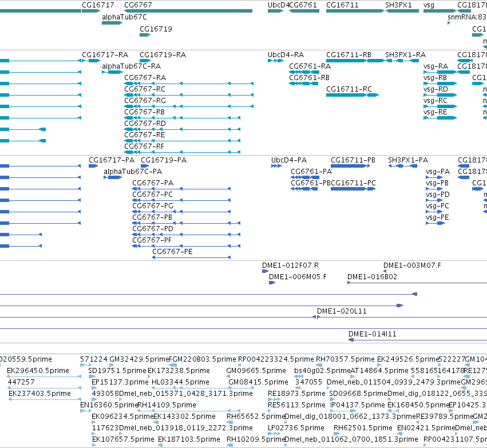Select the CG6761-PA protein label
487x448 pixels.
click(311, 172)
